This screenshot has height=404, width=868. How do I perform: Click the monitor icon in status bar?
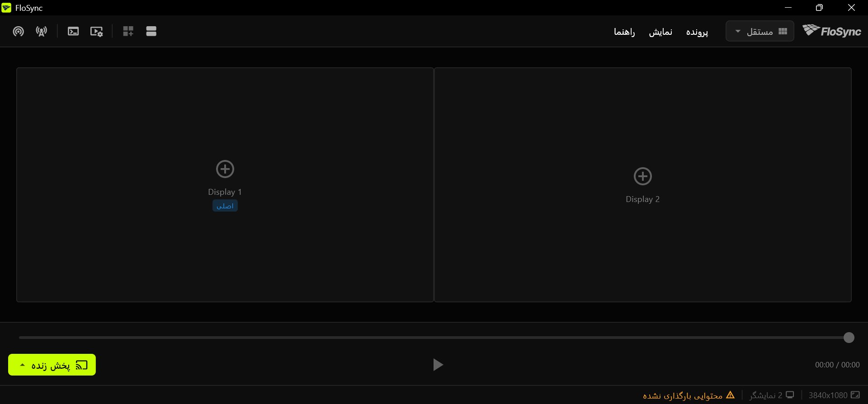click(x=790, y=395)
